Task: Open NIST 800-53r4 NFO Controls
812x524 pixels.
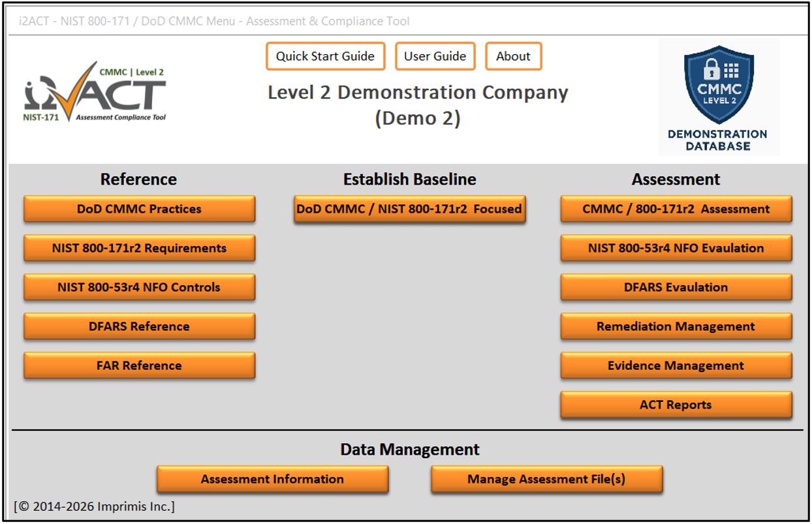Action: [139, 288]
